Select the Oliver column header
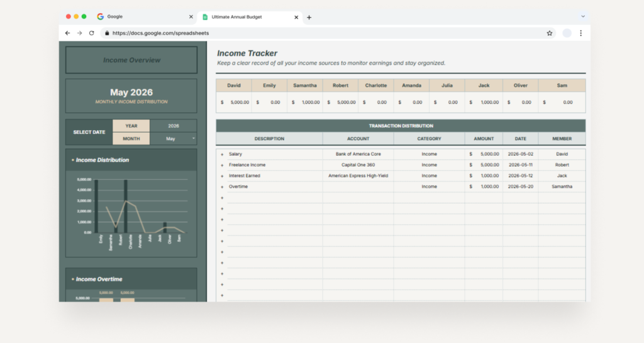The width and height of the screenshot is (644, 343). click(520, 85)
